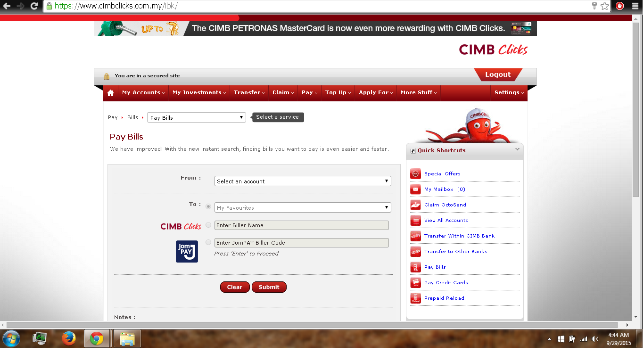Open the Select an account dropdown
The image size is (644, 362).
click(x=303, y=181)
